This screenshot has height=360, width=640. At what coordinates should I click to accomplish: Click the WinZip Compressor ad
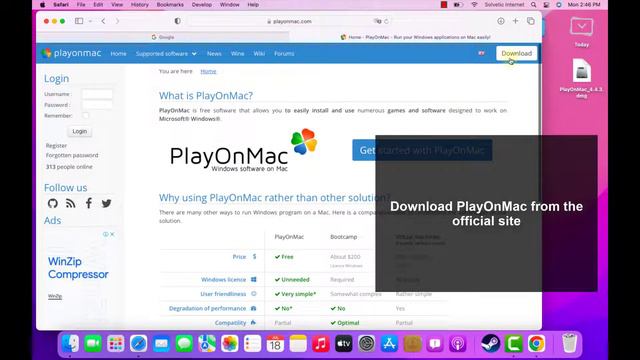[x=78, y=268]
